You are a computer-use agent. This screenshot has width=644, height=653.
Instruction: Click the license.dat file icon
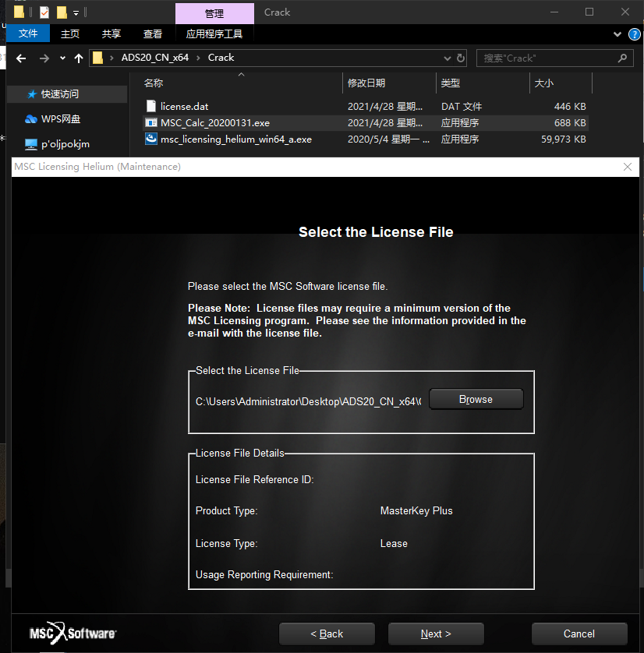[x=151, y=106]
